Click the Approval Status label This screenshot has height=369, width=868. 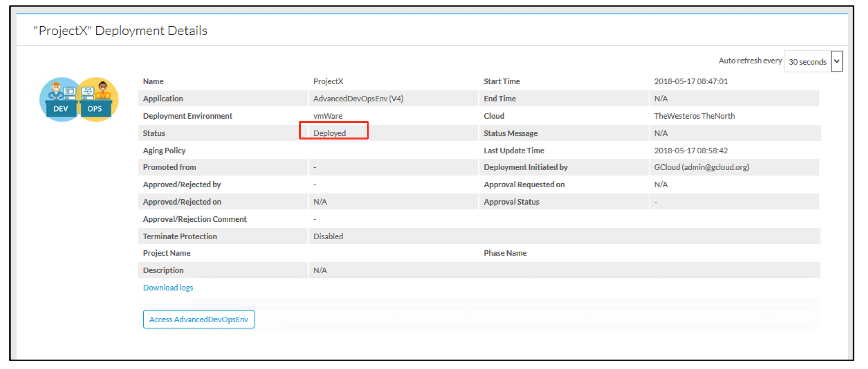[511, 202]
